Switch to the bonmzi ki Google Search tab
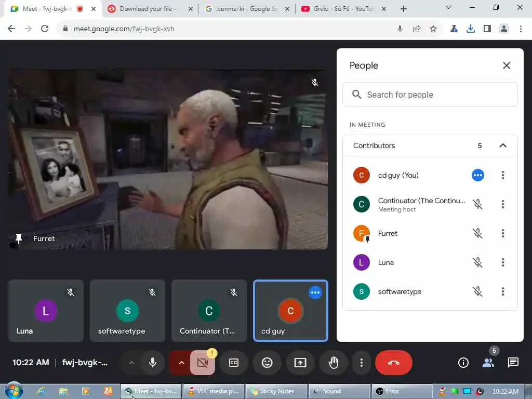Viewport: 532px width, 399px height. (247, 9)
